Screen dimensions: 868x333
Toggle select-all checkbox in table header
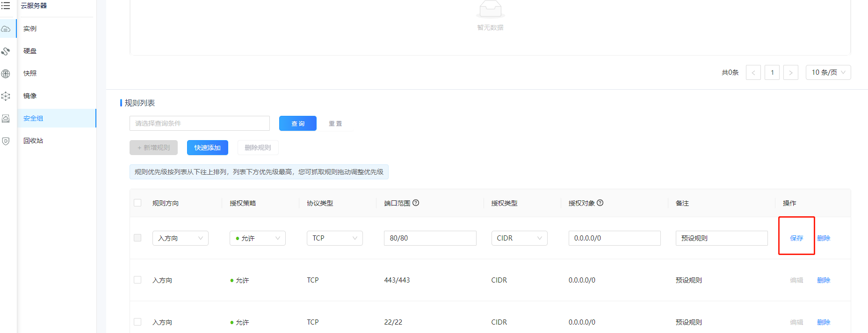(137, 203)
